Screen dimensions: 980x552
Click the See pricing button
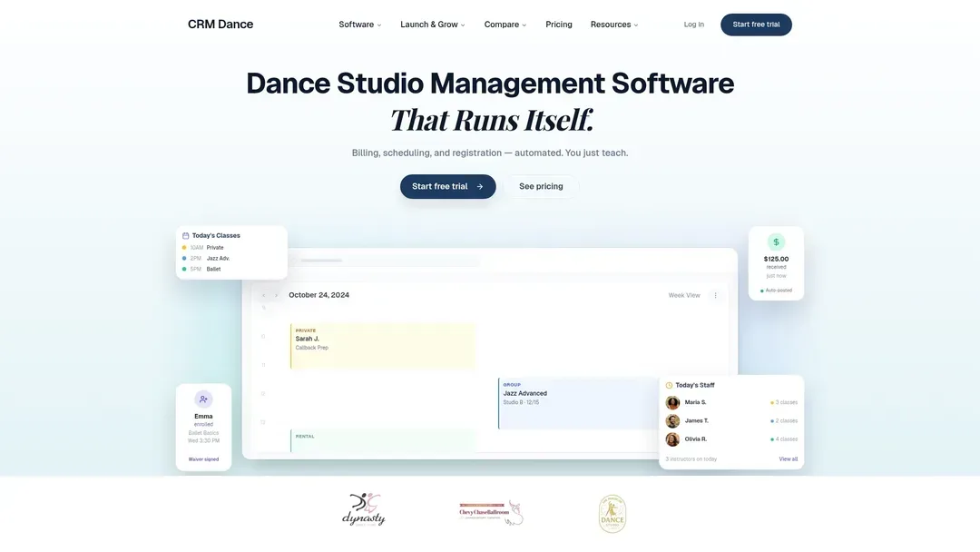[541, 186]
